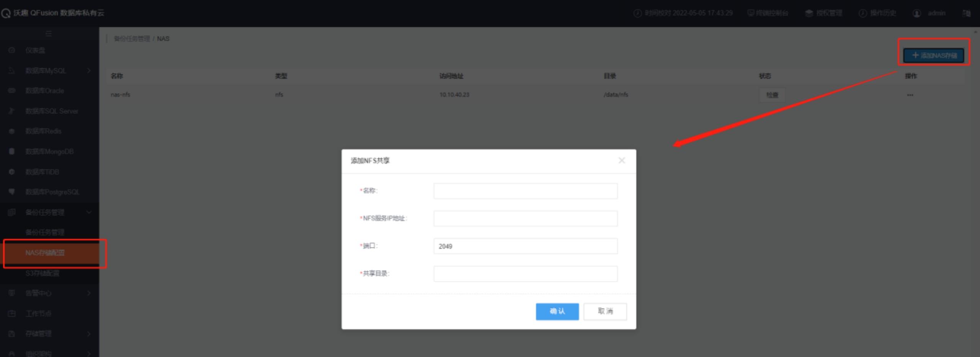Click the 组织架构 sidebar icon
The width and height of the screenshot is (980, 357).
(12, 353)
